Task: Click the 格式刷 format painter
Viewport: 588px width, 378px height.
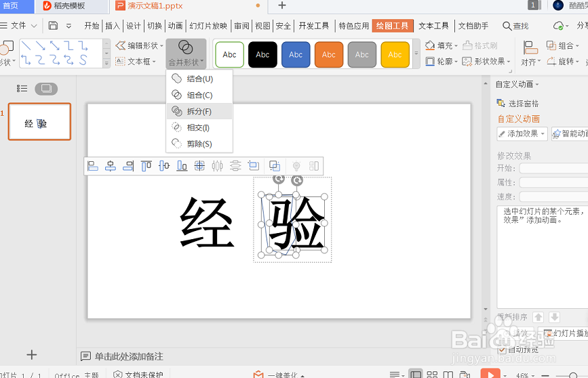Action: (480, 45)
